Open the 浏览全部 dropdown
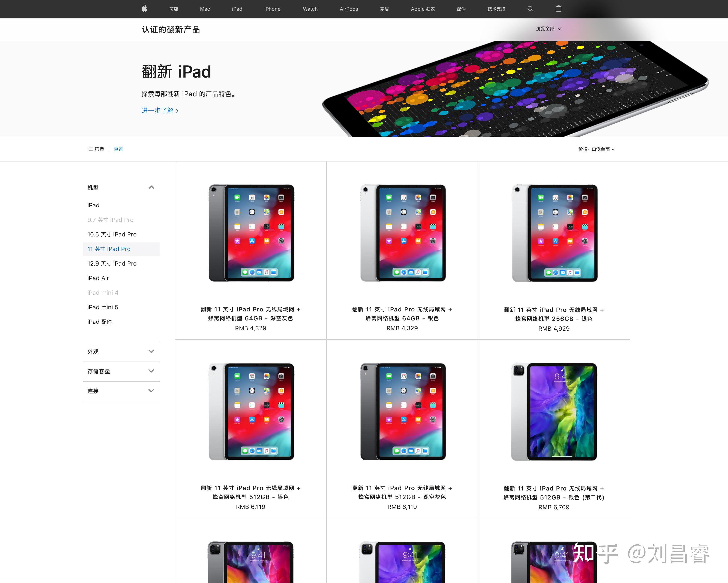Image resolution: width=728 pixels, height=583 pixels. tap(548, 29)
